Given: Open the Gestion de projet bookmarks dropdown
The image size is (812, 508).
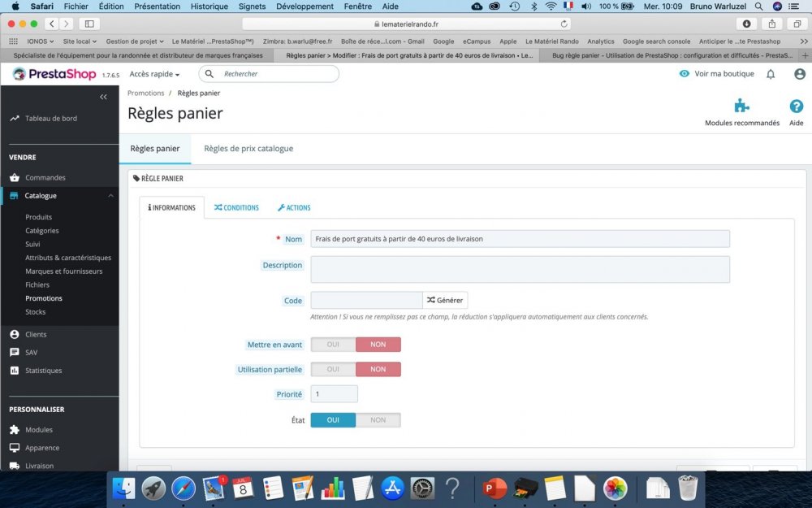Looking at the screenshot, I should (135, 41).
